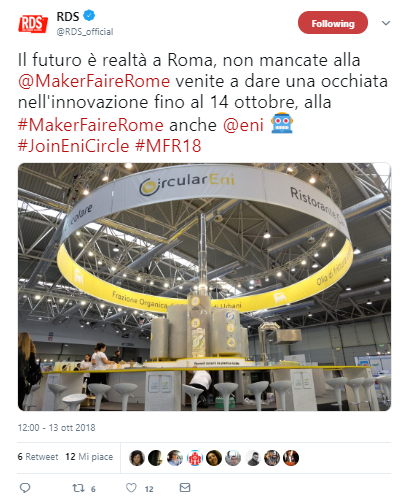Image resolution: width=411 pixels, height=502 pixels.
Task: Open the CircularEni booth photo
Action: pyautogui.click(x=204, y=287)
